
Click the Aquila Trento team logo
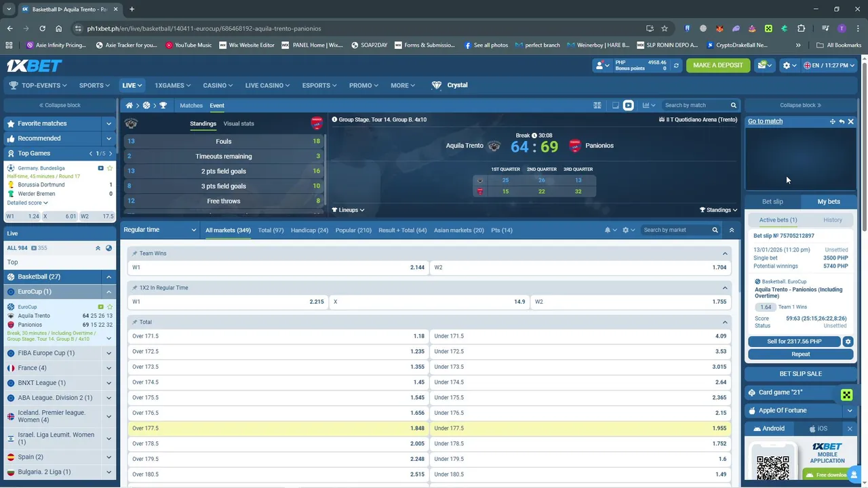pyautogui.click(x=494, y=146)
